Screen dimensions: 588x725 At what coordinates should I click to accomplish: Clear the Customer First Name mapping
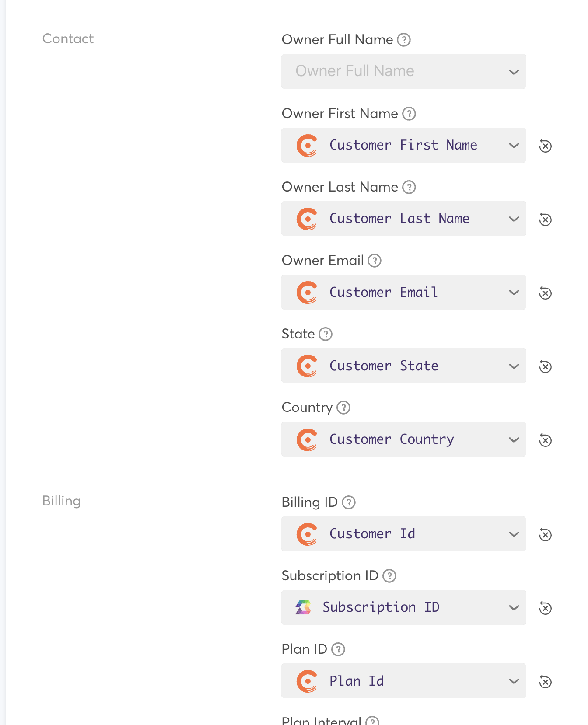pyautogui.click(x=545, y=146)
